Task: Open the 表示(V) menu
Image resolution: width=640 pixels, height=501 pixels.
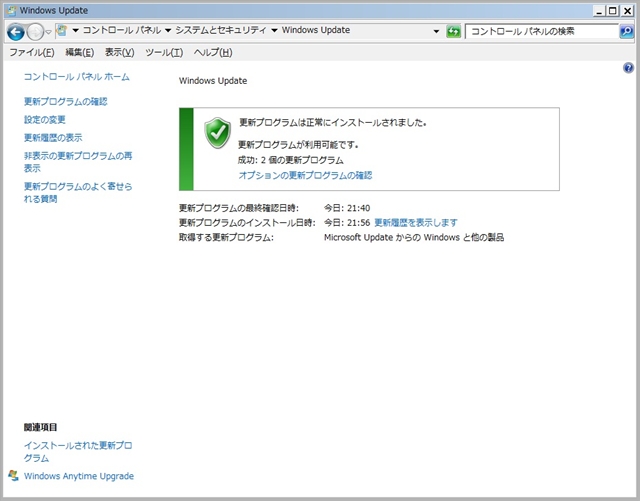Action: tap(119, 52)
